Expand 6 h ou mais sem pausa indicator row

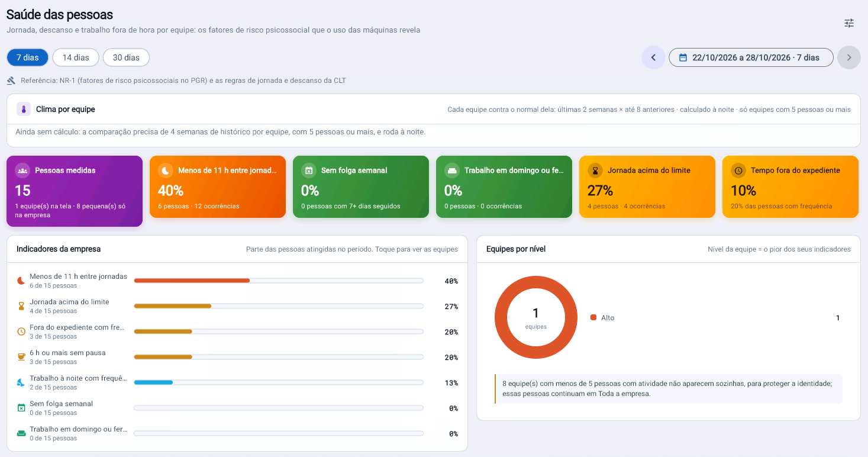[237, 357]
